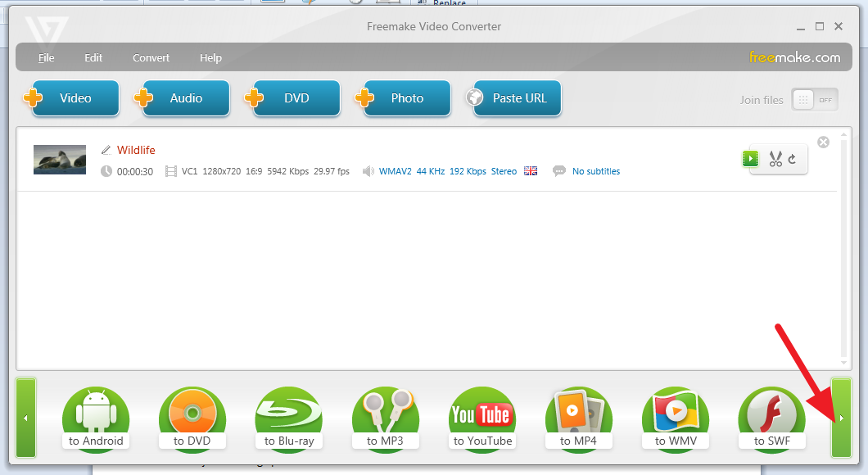
Task: Click the subtitles speech bubble icon
Action: pyautogui.click(x=559, y=171)
